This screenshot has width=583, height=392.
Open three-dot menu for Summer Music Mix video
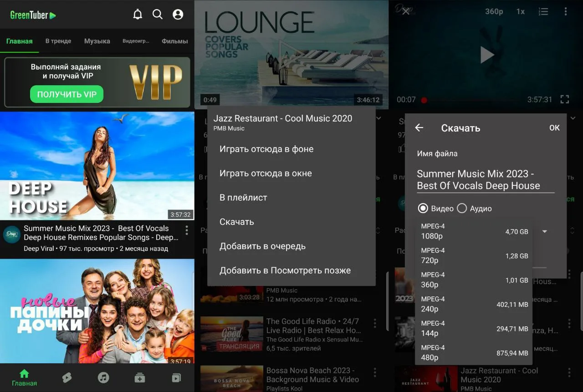pyautogui.click(x=186, y=230)
